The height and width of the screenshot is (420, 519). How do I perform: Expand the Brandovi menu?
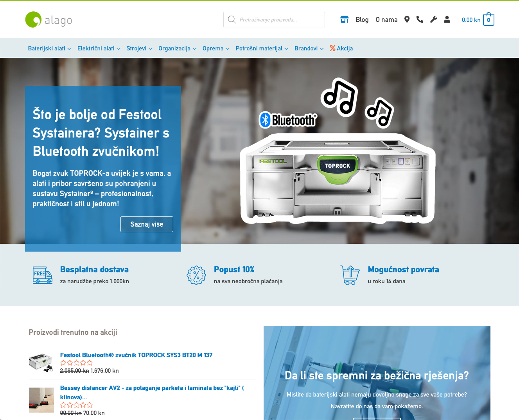309,48
